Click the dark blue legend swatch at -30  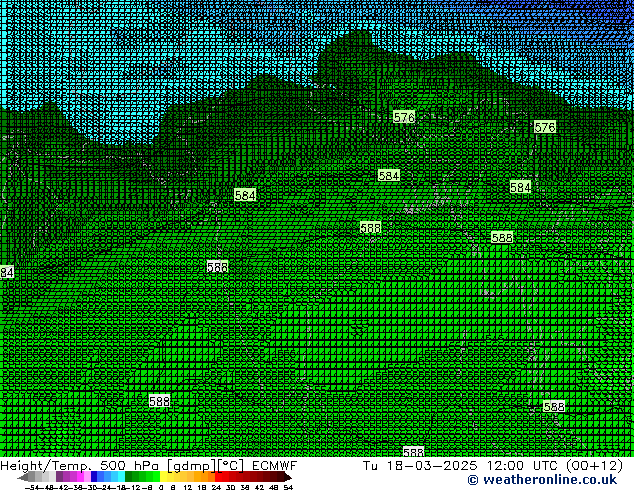94,476
